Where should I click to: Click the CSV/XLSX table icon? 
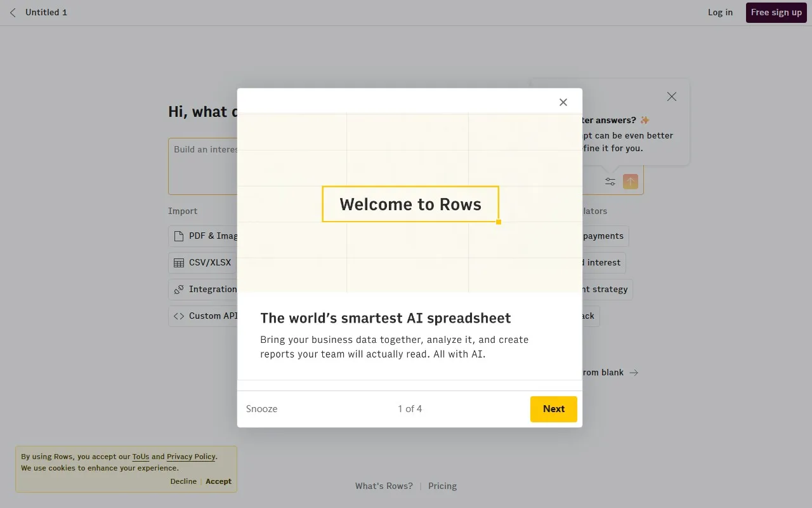[x=179, y=263]
